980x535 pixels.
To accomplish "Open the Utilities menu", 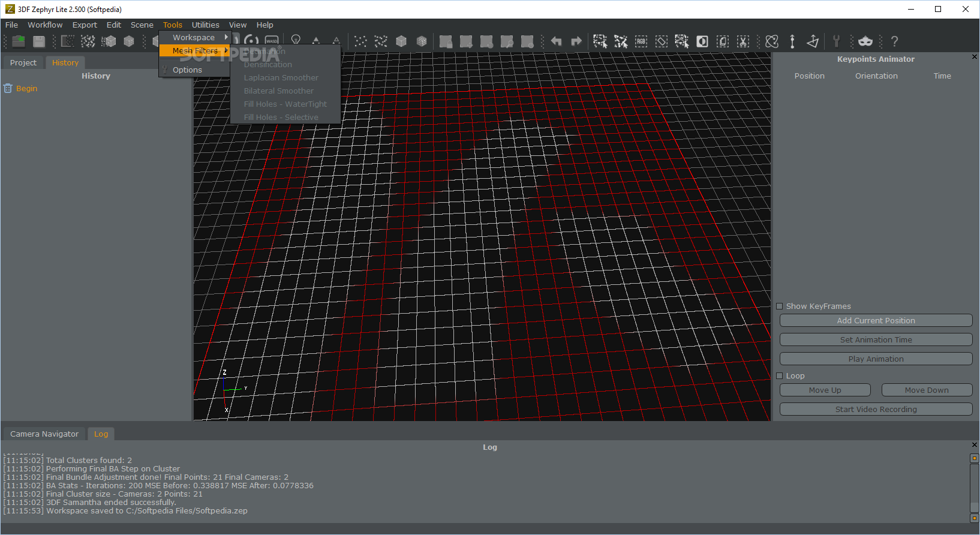I will click(206, 25).
